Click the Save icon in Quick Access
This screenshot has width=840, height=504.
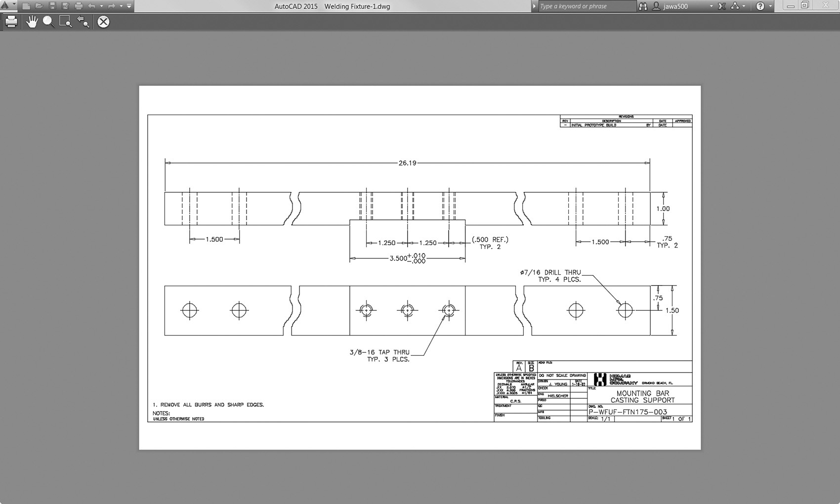click(52, 6)
